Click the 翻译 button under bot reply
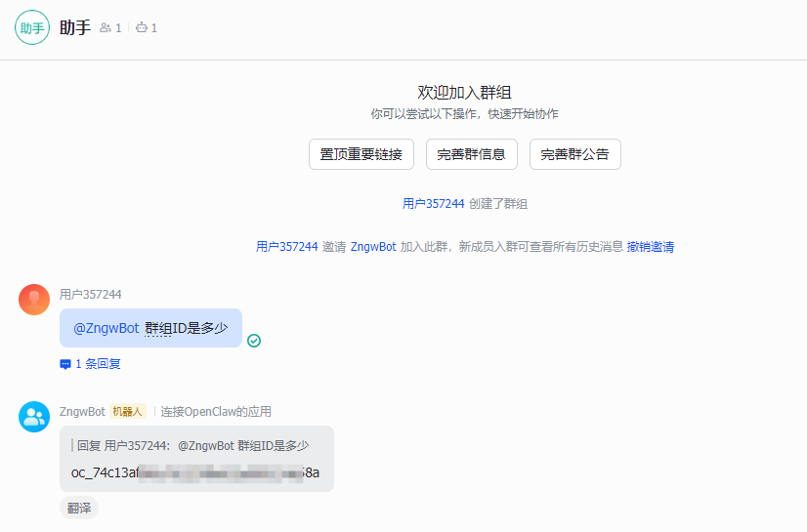The width and height of the screenshot is (807, 532). click(79, 508)
